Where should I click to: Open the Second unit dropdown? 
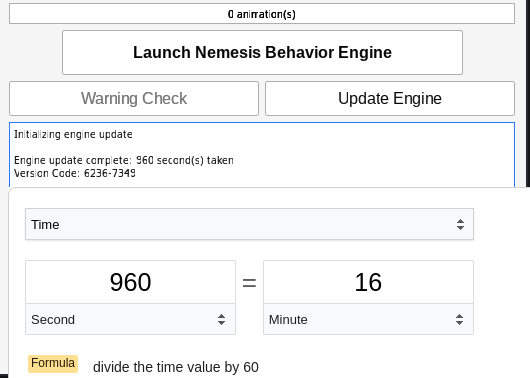pos(130,319)
